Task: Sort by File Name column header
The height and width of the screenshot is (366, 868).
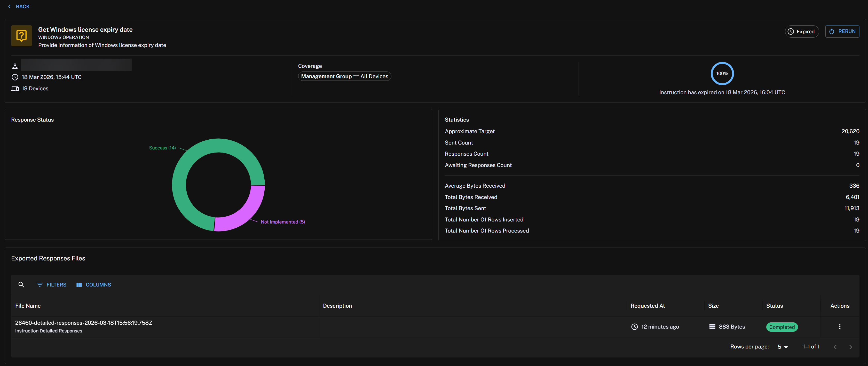Action: [28, 305]
